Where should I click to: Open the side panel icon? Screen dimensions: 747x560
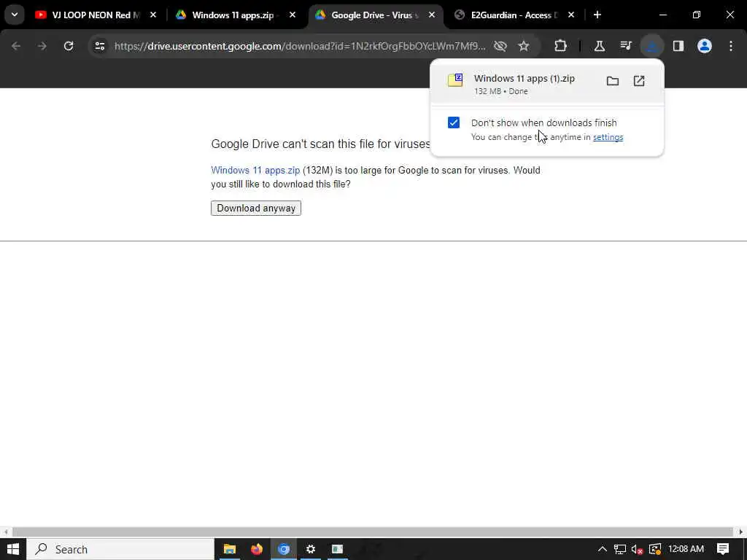(678, 46)
